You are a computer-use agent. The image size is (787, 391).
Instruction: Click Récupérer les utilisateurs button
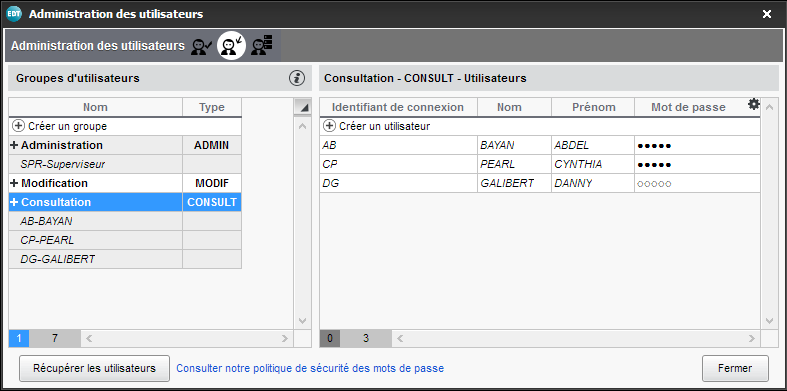pos(94,368)
